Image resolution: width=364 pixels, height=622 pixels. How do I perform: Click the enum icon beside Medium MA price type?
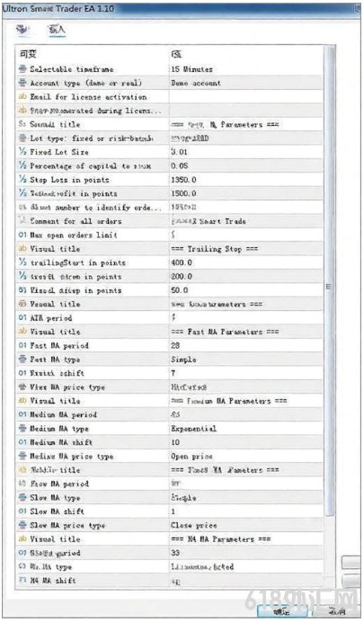pos(22,456)
